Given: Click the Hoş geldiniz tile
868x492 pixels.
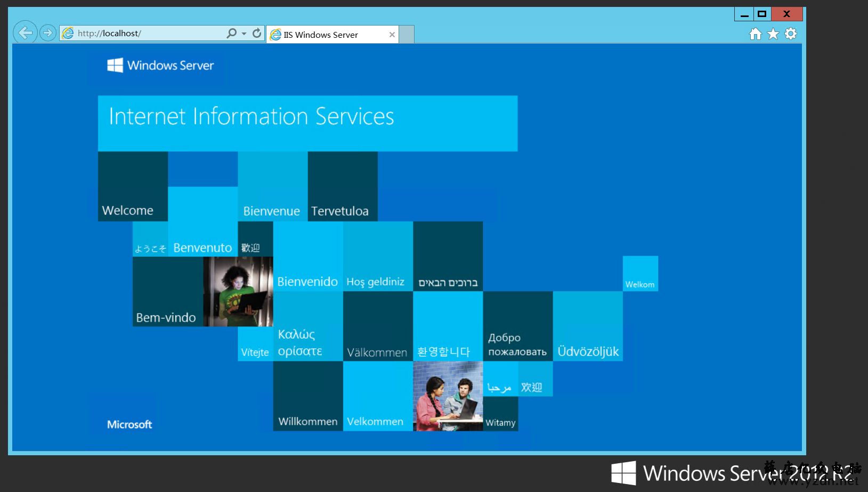Looking at the screenshot, I should 378,256.
